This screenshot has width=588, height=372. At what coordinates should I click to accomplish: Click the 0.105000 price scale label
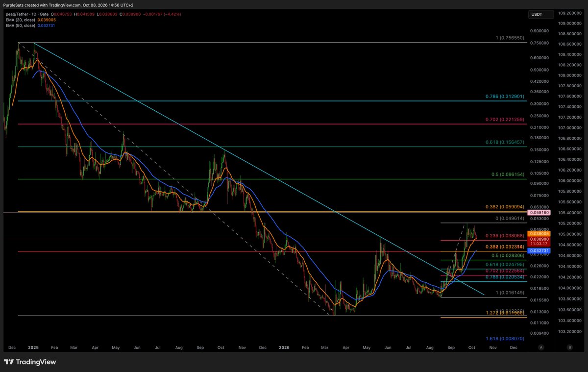pyautogui.click(x=540, y=174)
